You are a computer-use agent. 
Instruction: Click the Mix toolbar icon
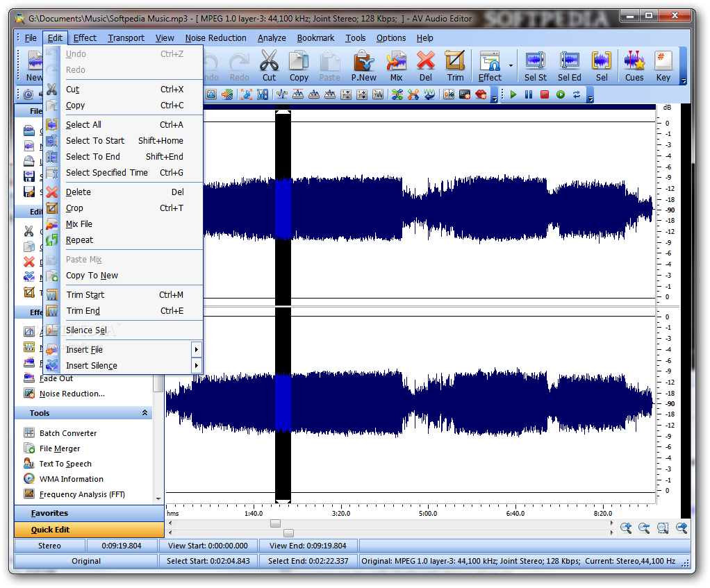pos(396,61)
